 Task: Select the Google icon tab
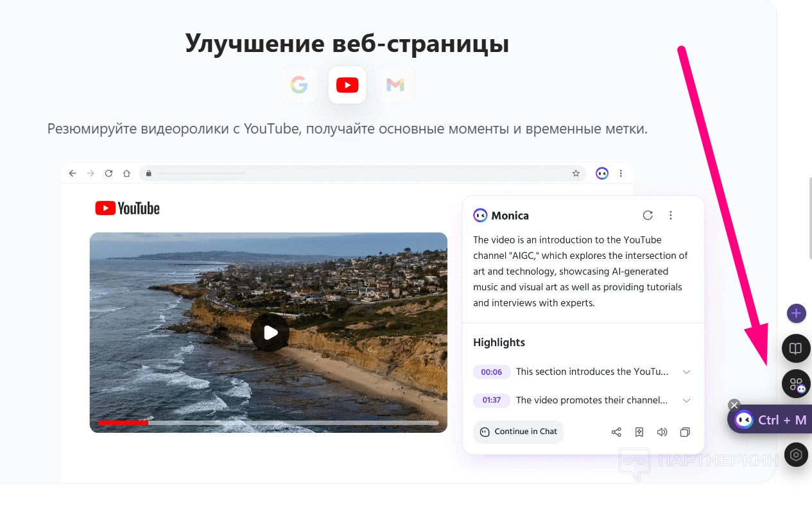coord(299,85)
